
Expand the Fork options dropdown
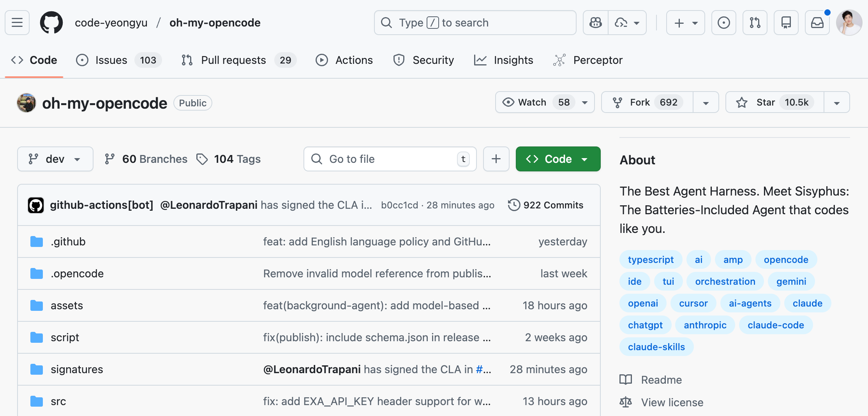click(706, 102)
